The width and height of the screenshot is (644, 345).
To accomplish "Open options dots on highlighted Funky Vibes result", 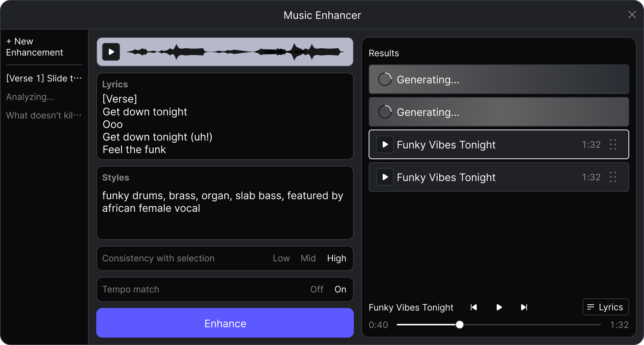I will click(x=613, y=144).
